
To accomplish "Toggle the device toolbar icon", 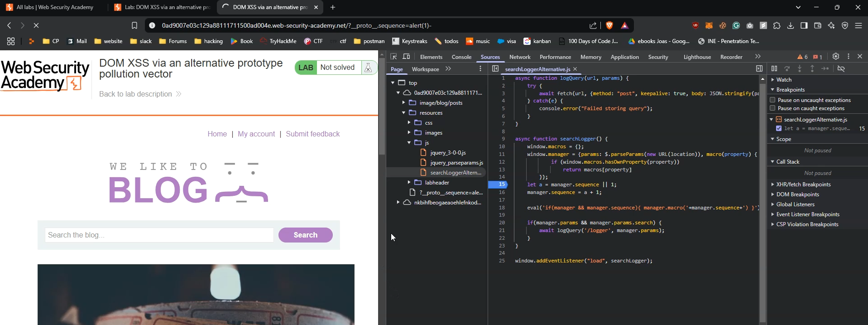I will tap(407, 57).
